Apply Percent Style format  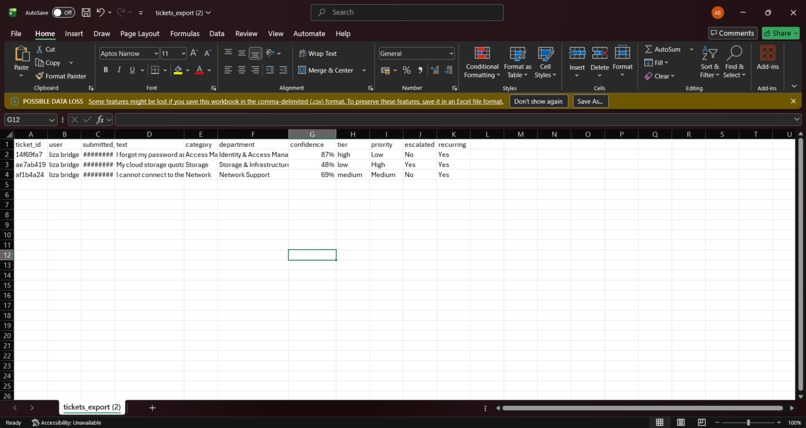tap(407, 70)
